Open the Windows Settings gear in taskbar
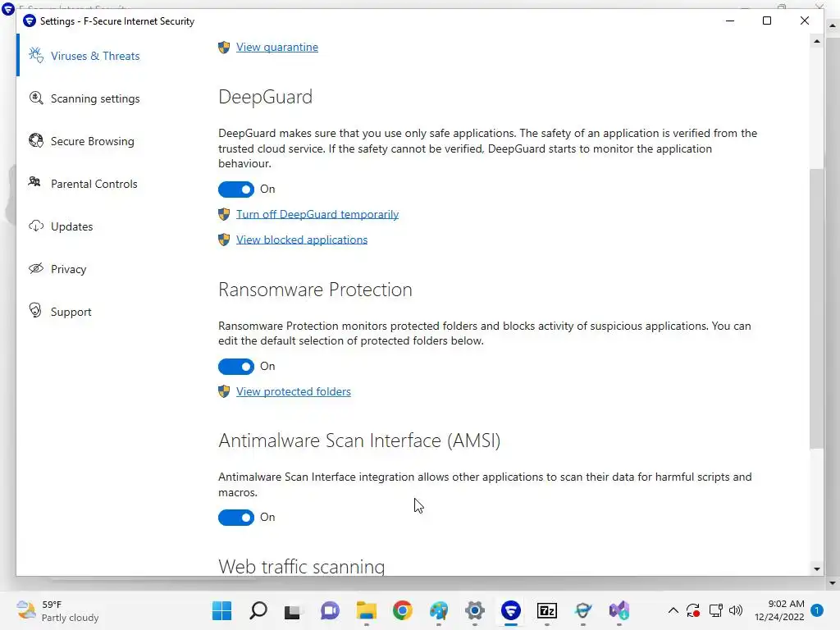Image resolution: width=840 pixels, height=630 pixels. [x=475, y=610]
